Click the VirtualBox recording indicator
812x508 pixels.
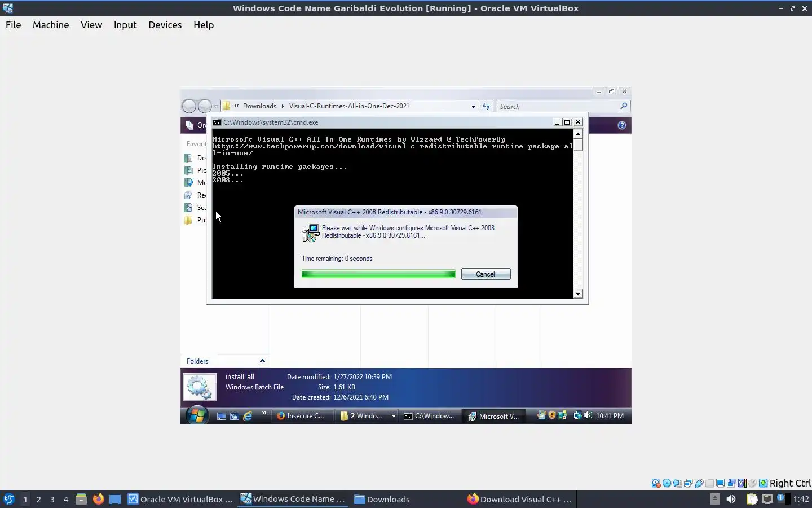coord(731,483)
